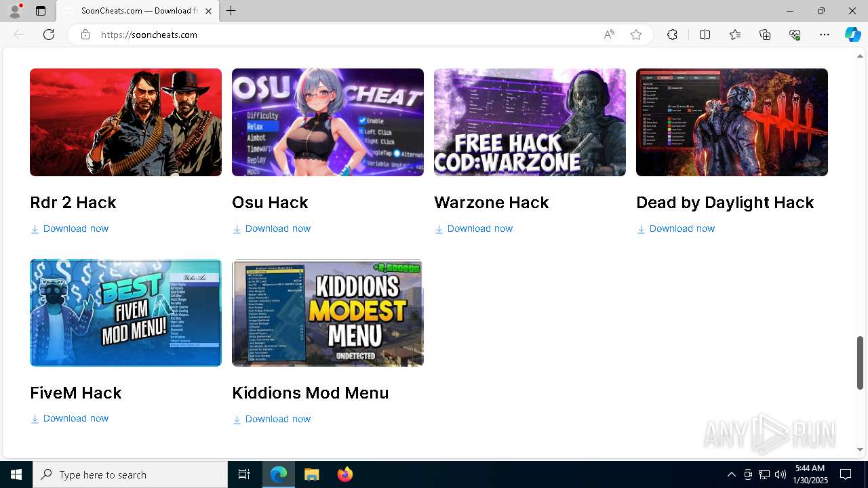The image size is (868, 488).
Task: Open the Warzone Hack thumbnail image
Action: [x=530, y=122]
